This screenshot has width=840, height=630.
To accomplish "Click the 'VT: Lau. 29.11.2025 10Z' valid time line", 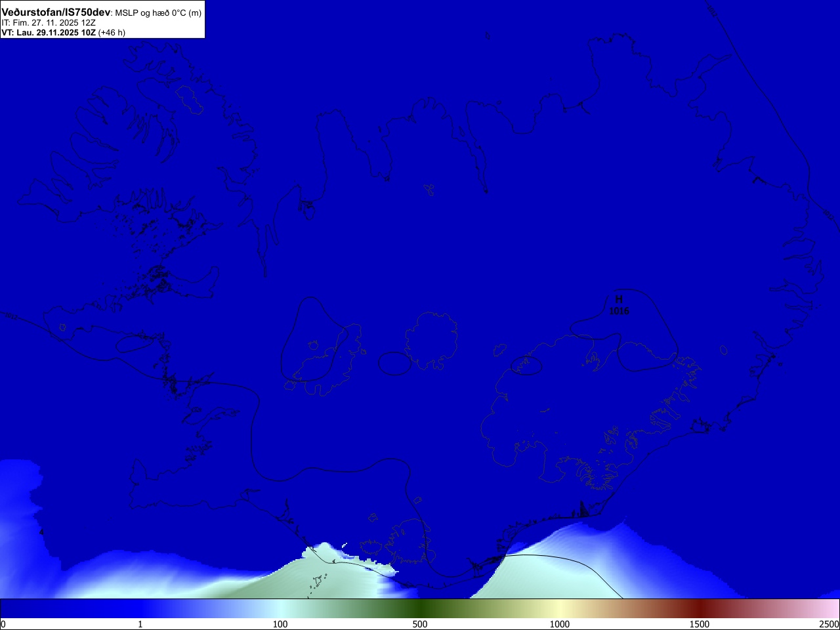I will pos(49,32).
